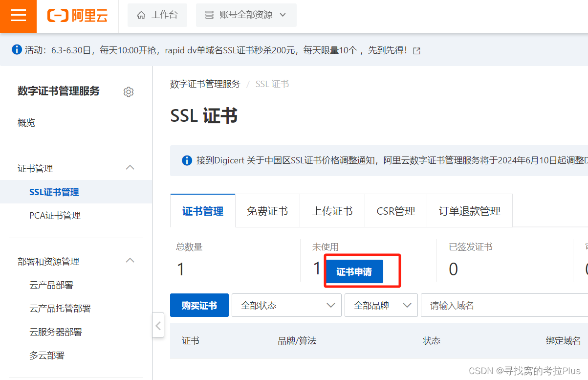The width and height of the screenshot is (588, 380).
Task: Click the 证书申请 button
Action: pos(354,272)
